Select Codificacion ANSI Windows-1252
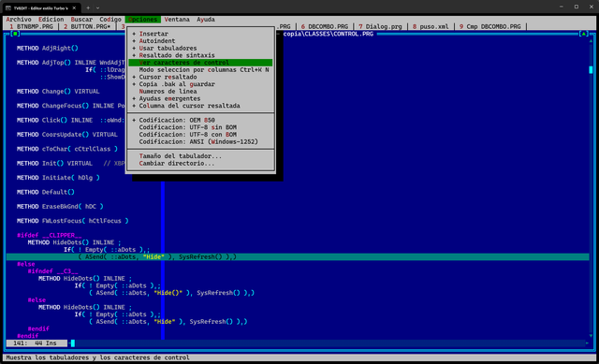Image resolution: width=599 pixels, height=364 pixels. [200, 141]
